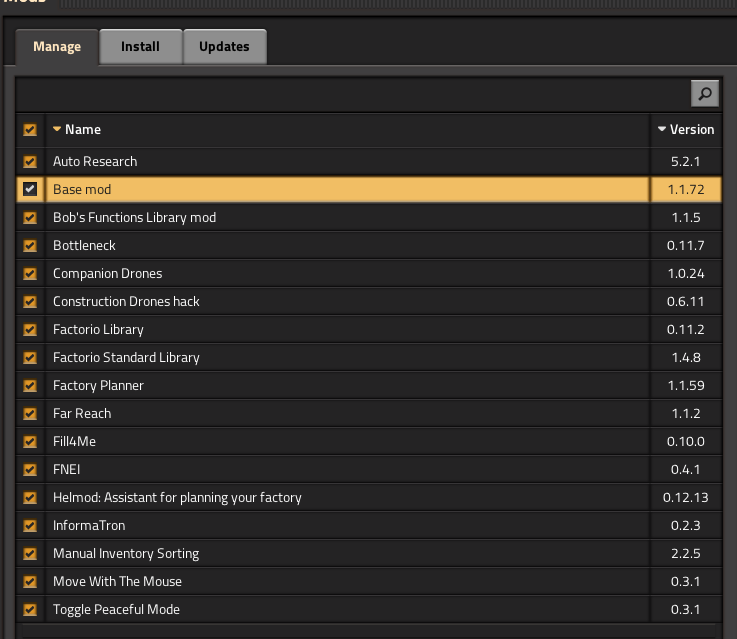Open the mod search magnifier button

click(705, 94)
